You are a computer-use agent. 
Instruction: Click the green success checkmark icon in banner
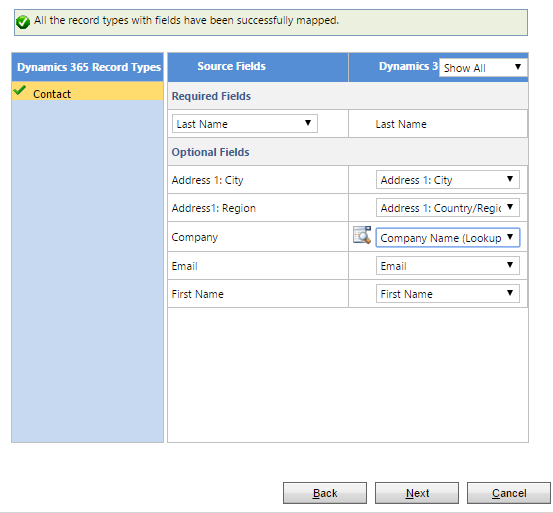(x=23, y=22)
